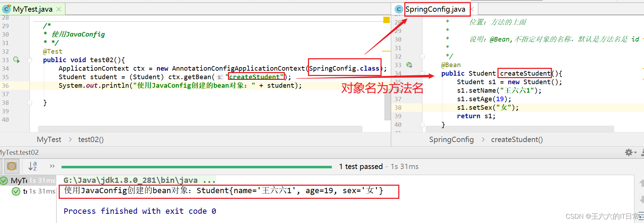Click the s1.setName line in SpringConfig
This screenshot has width=644, height=223.
(499, 91)
